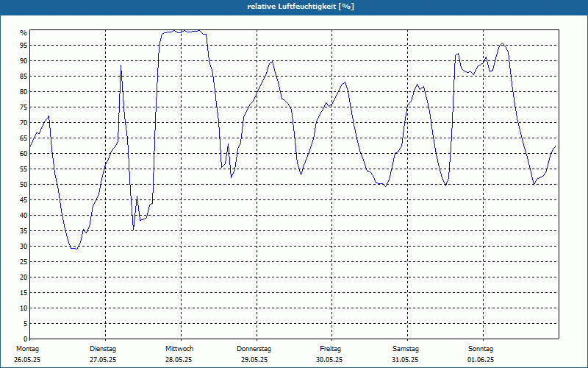588x368 pixels.
Task: Click the y-axis value '55'
Action: pyautogui.click(x=24, y=169)
